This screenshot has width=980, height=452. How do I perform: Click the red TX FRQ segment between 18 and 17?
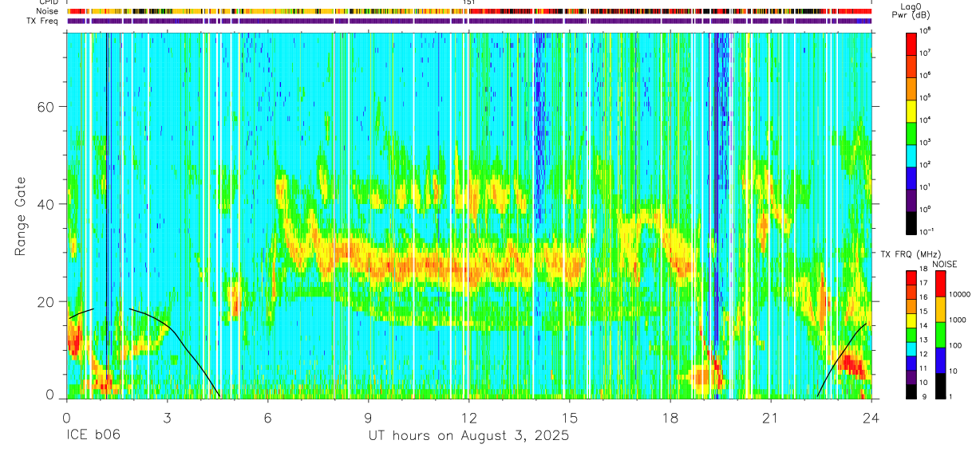pyautogui.click(x=911, y=278)
